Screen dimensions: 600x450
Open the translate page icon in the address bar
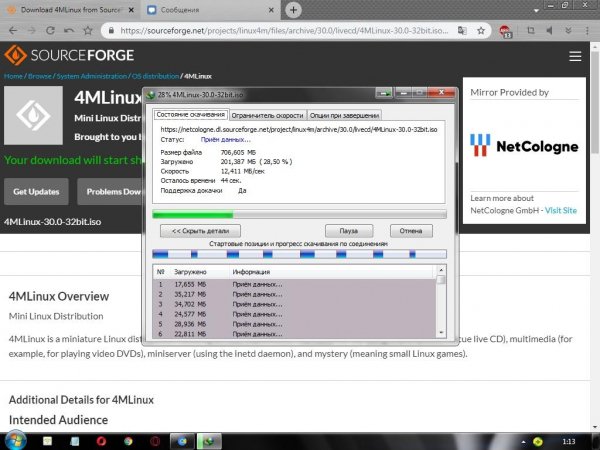[x=462, y=31]
